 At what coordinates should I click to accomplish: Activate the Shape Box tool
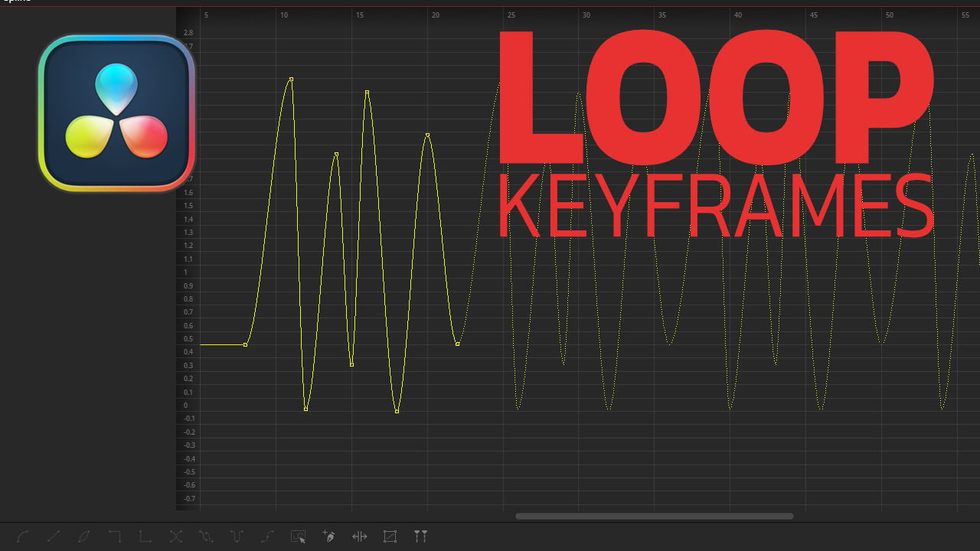[x=390, y=536]
